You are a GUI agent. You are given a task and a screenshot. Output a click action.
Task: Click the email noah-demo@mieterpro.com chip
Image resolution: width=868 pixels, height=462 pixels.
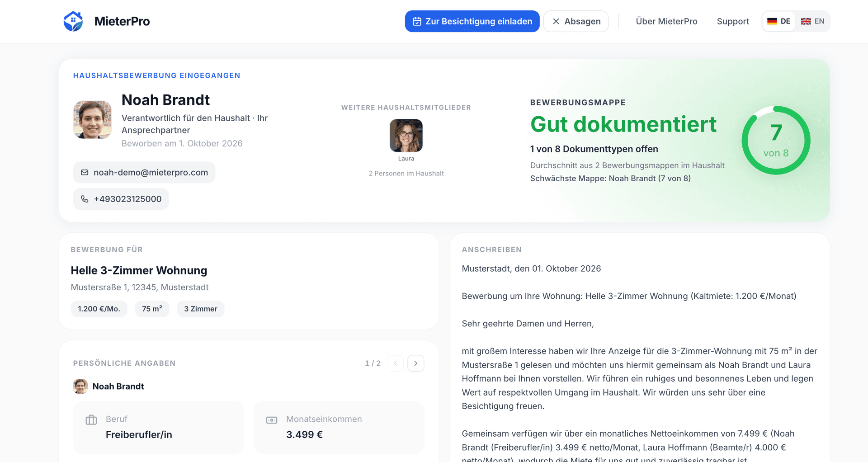click(x=144, y=172)
